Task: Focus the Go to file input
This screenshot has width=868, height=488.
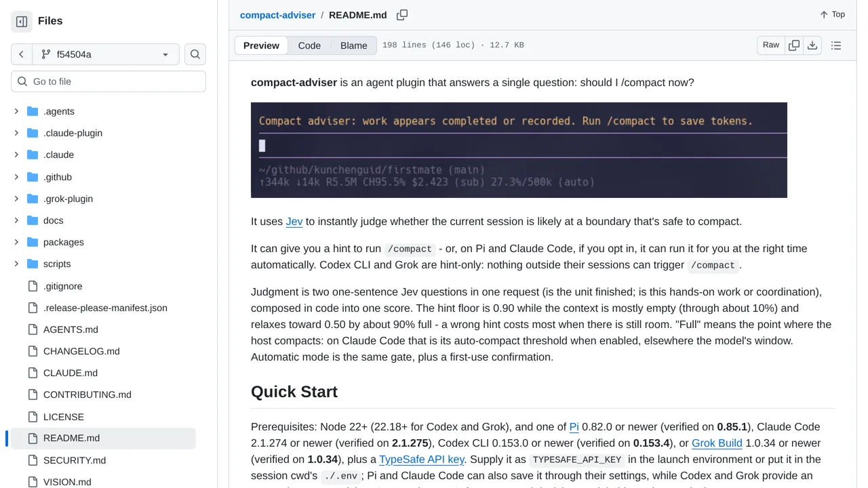Action: point(108,81)
